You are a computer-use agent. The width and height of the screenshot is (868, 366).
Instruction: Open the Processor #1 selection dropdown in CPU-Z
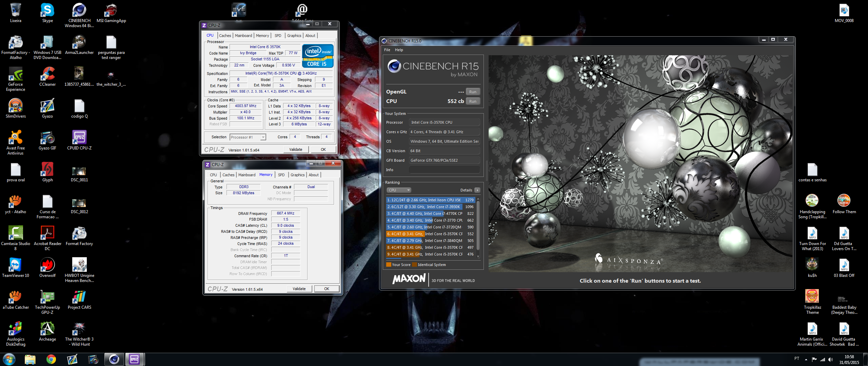[x=248, y=137]
